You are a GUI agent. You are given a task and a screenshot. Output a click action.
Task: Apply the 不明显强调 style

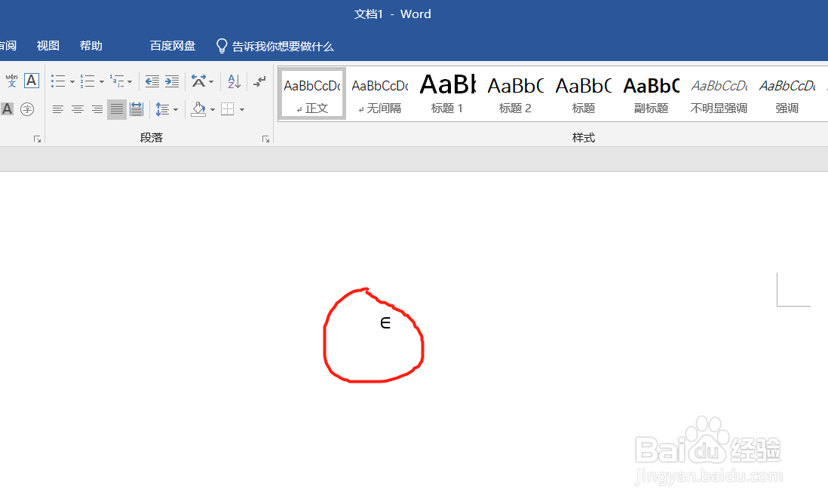[719, 93]
